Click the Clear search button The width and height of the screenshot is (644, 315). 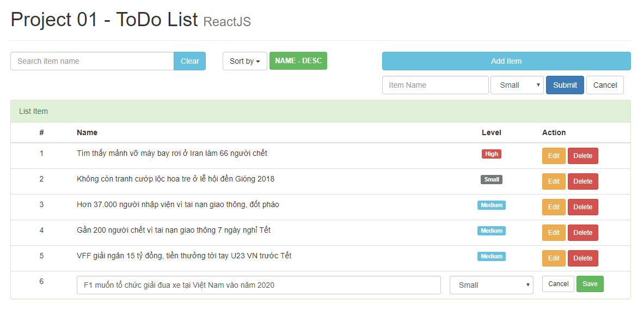click(189, 61)
